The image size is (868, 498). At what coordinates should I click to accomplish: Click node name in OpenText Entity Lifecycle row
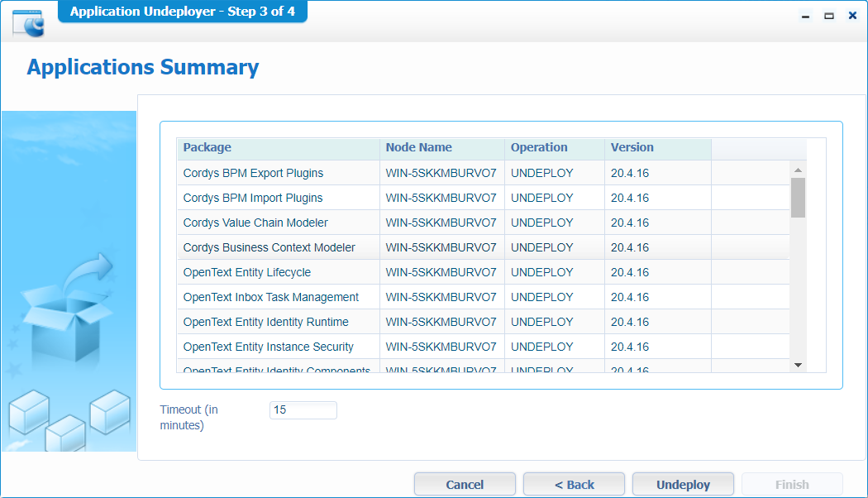(x=441, y=272)
